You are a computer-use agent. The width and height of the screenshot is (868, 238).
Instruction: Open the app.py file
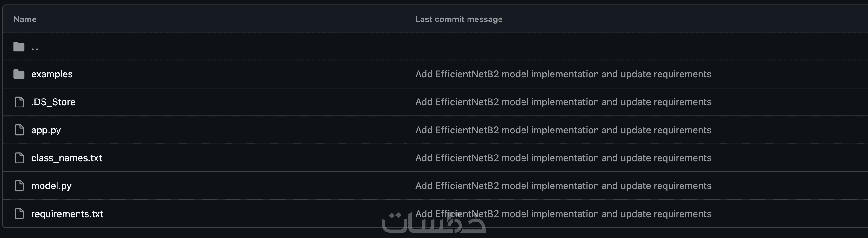tap(46, 130)
